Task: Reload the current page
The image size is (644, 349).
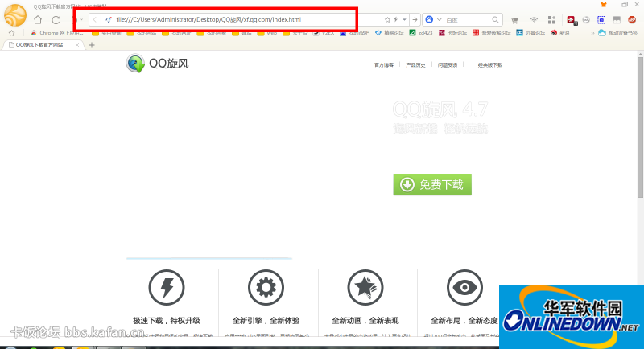Action: tap(56, 19)
